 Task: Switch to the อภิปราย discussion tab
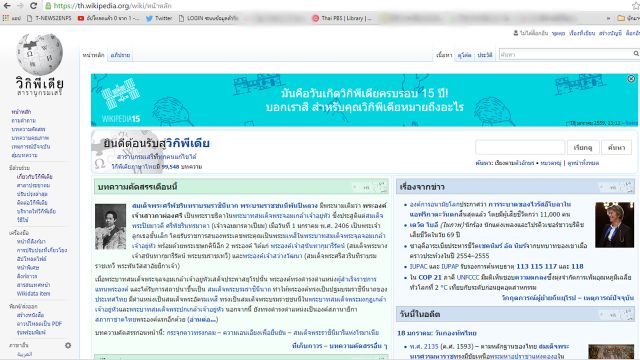click(x=120, y=55)
